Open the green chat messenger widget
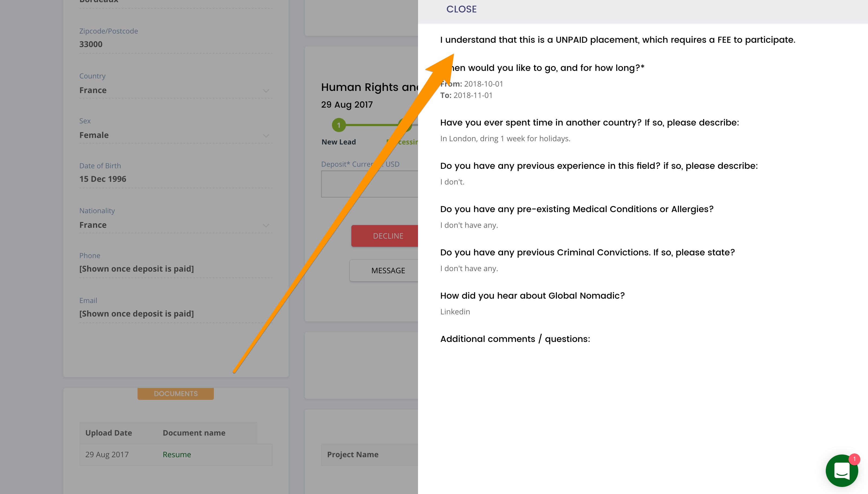This screenshot has width=868, height=494. click(841, 470)
